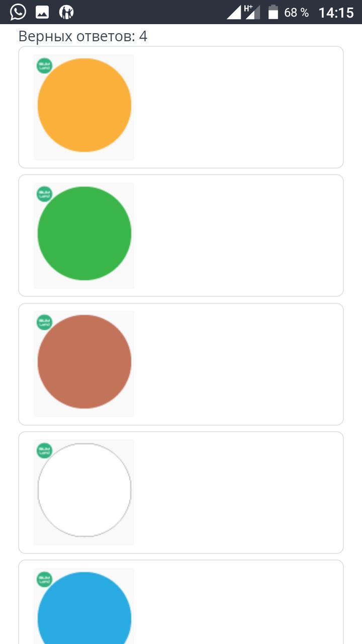Click the small logo badge on white card

tap(44, 451)
